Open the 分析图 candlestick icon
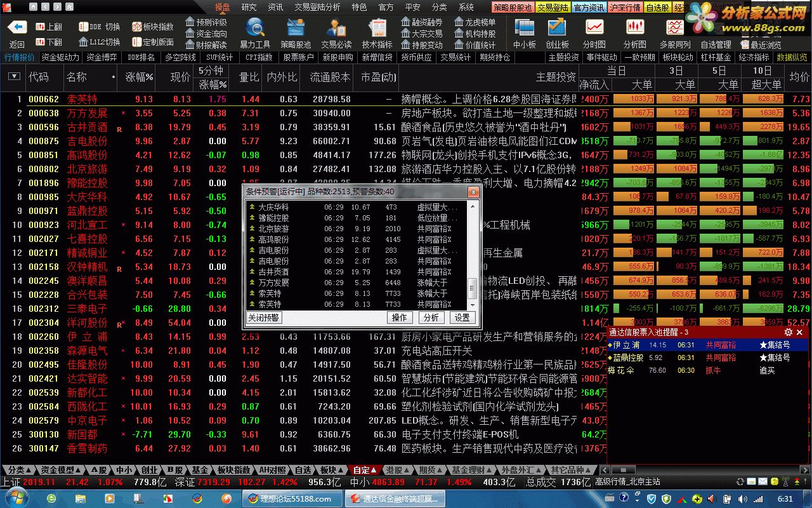Image resolution: width=812 pixels, height=508 pixels. (635, 28)
